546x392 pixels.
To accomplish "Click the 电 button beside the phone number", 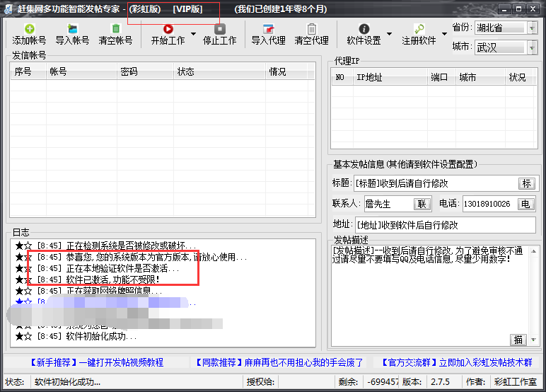I will [x=526, y=204].
